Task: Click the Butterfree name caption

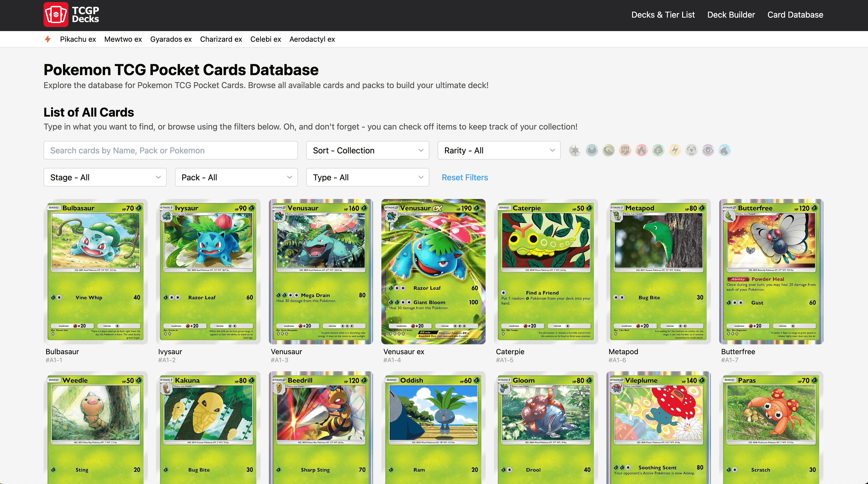Action: (x=738, y=351)
